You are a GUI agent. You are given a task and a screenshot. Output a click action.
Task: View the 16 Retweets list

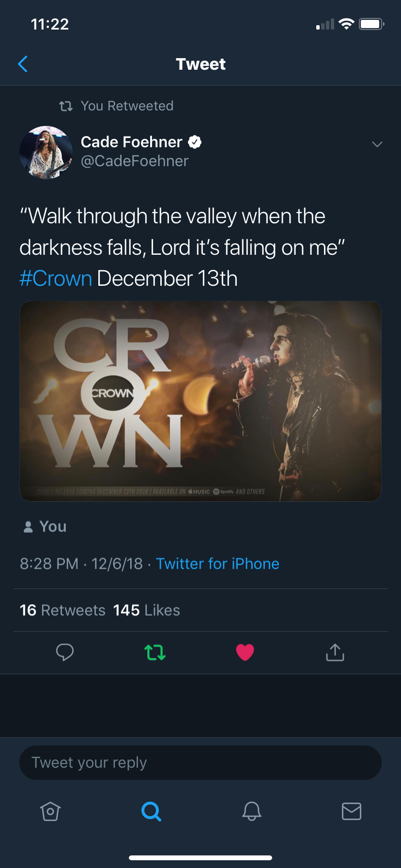[62, 610]
